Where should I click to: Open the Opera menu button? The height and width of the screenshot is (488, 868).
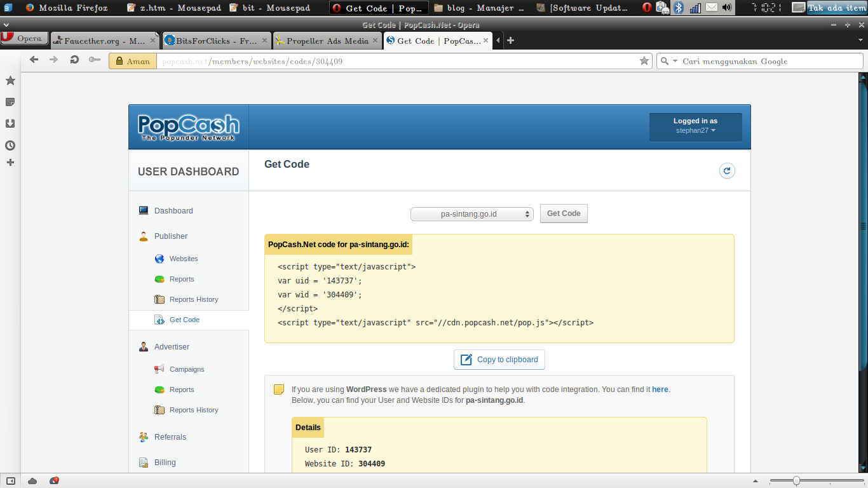tap(24, 38)
